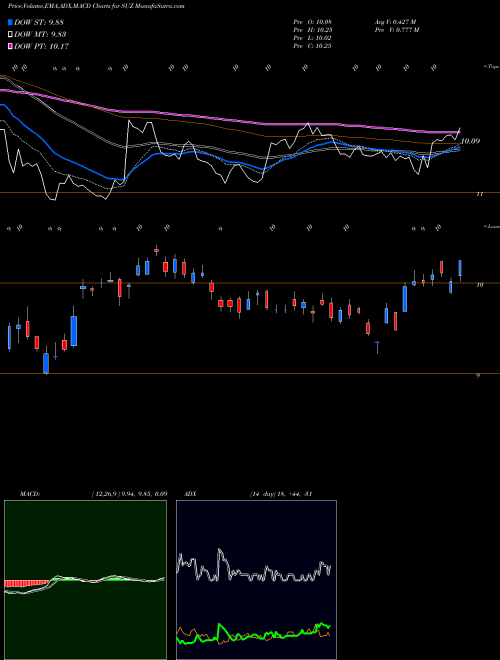
Task: Open the dark blue ADX indicator panel
Action: 256,580
